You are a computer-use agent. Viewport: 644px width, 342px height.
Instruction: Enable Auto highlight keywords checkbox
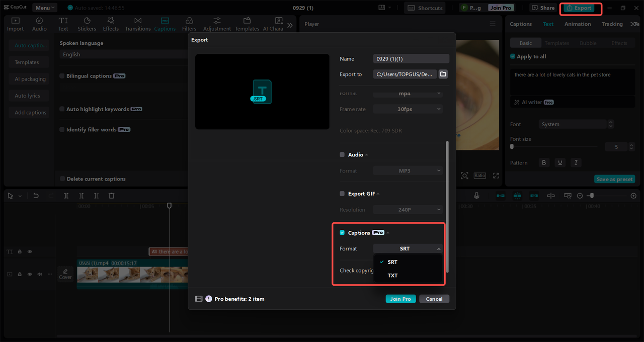click(62, 109)
